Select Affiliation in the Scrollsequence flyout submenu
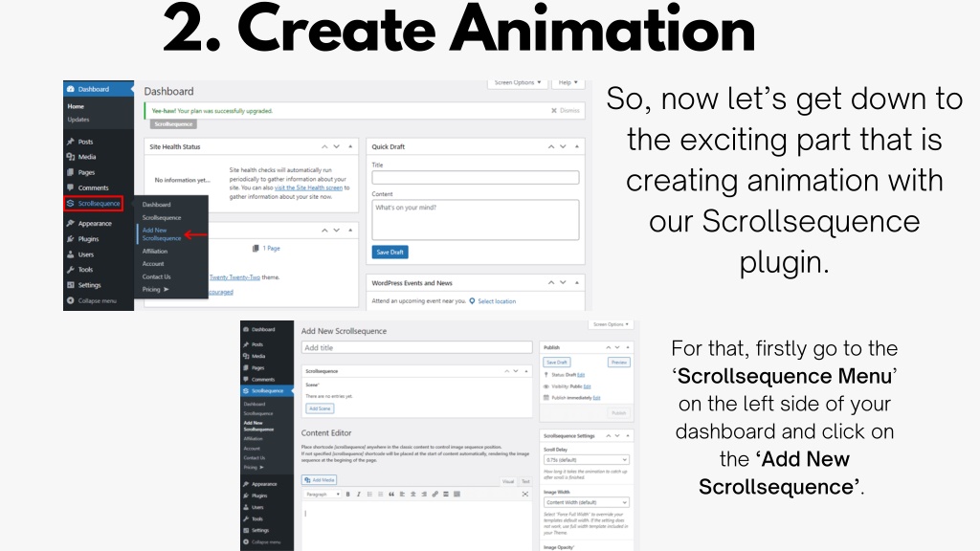Viewport: 980px width, 551px height. tap(155, 252)
